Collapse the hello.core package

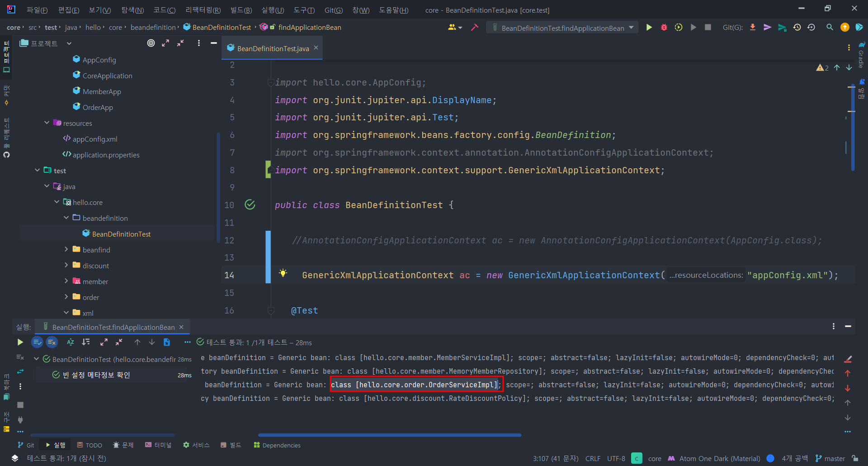(x=57, y=202)
